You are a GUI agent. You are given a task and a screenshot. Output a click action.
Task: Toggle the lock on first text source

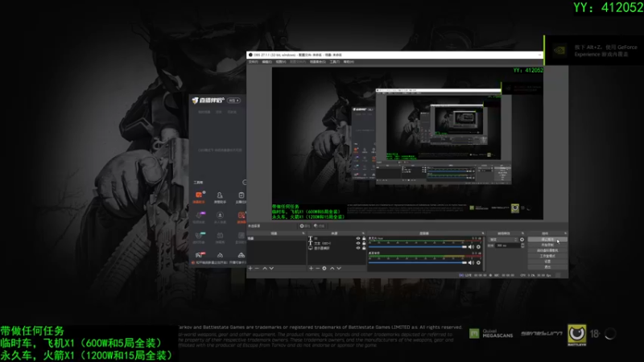click(364, 238)
